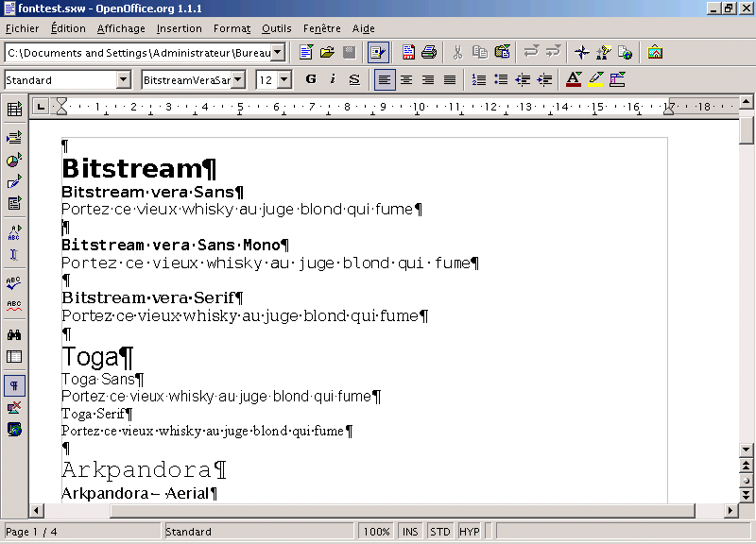
Task: Click the paragraph background color button
Action: coord(618,79)
